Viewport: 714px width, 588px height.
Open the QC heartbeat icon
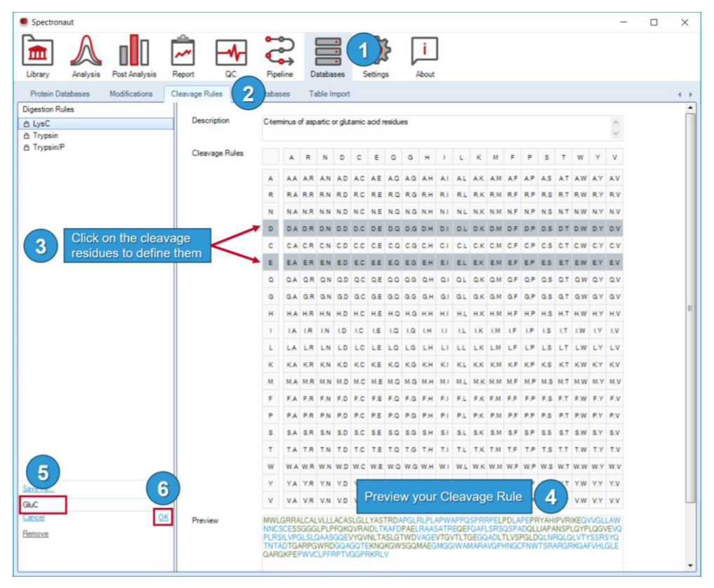coord(231,56)
